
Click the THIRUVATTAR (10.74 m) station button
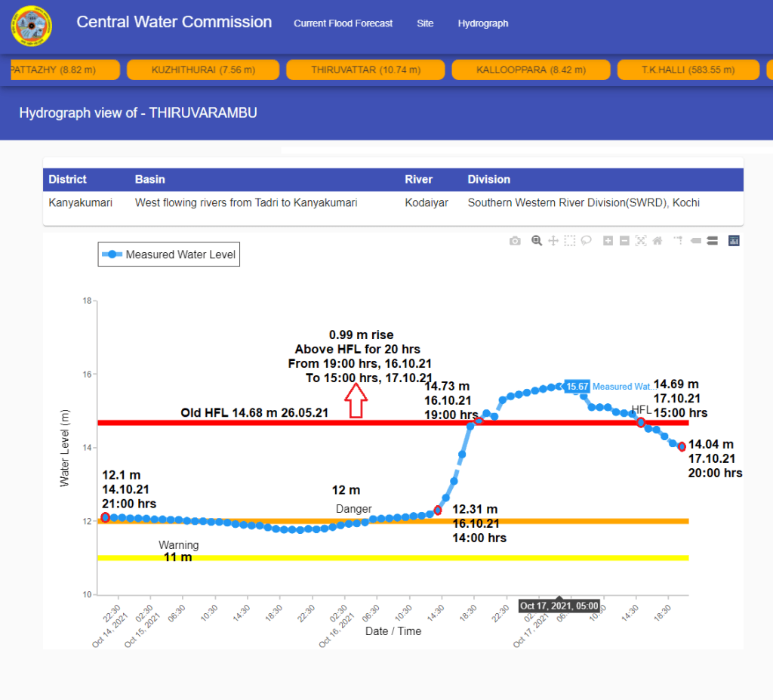[365, 70]
